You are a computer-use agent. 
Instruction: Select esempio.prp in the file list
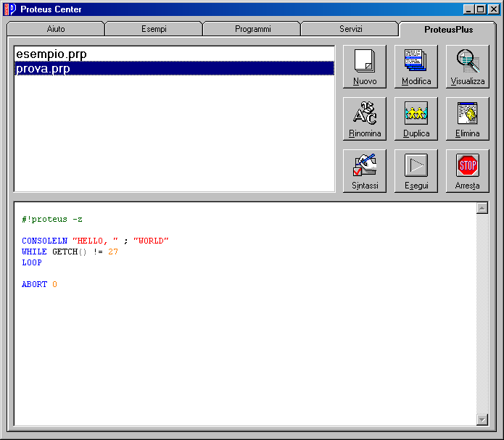[174, 54]
